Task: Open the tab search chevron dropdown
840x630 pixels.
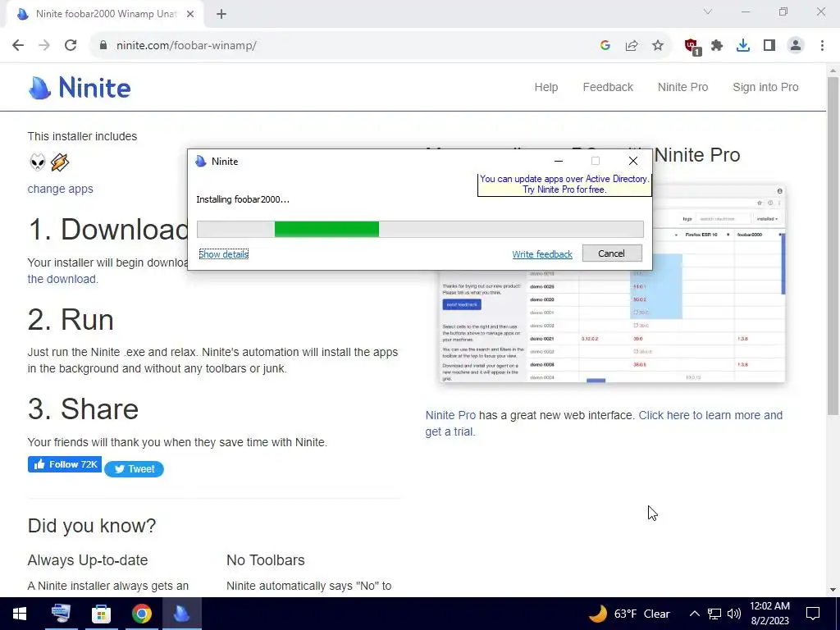Action: pos(708,11)
